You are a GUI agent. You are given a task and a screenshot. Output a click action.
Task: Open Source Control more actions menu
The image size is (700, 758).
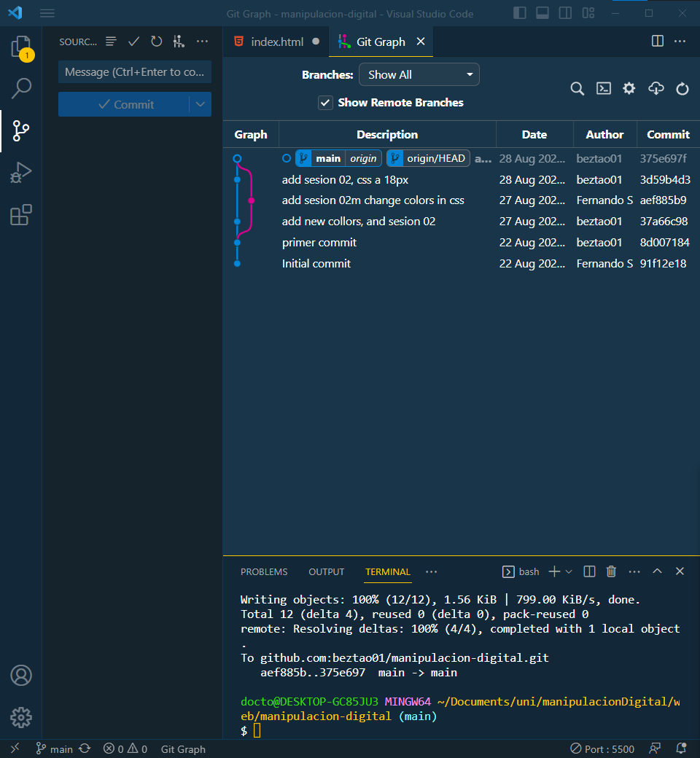coord(202,42)
